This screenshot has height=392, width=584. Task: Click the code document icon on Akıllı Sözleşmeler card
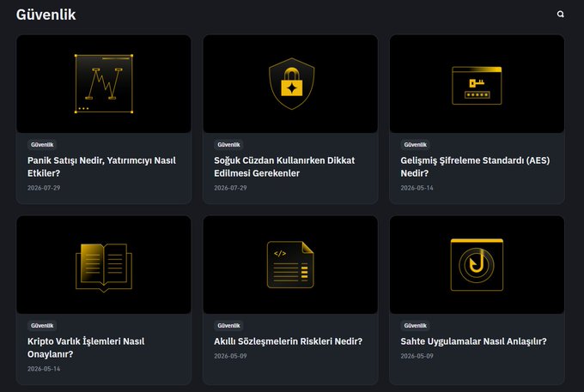tap(290, 265)
